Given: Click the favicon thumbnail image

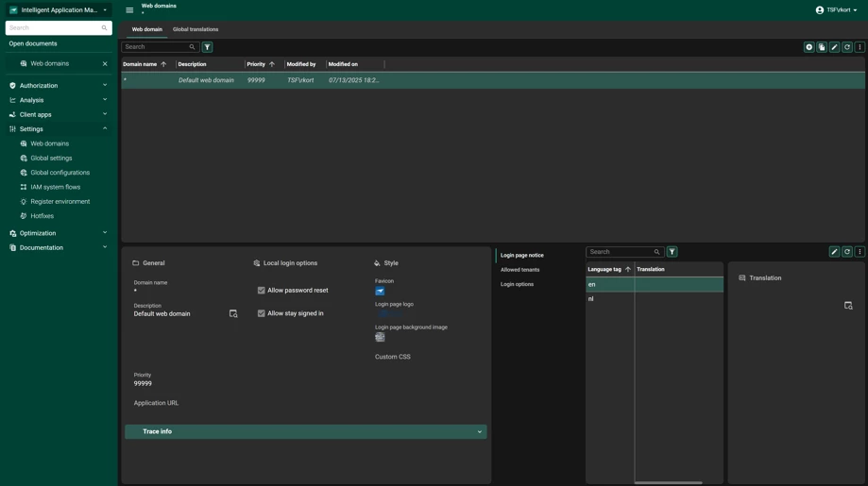Looking at the screenshot, I should (x=380, y=292).
